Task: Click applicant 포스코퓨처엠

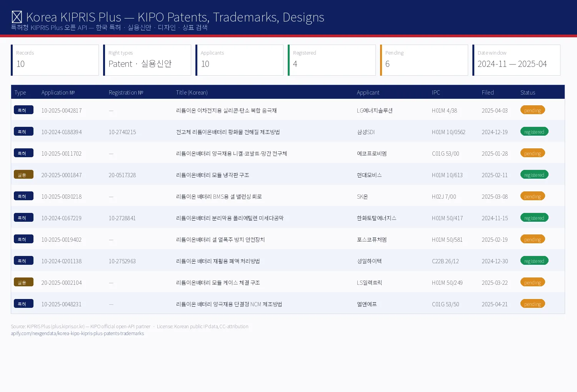Action: tap(372, 240)
